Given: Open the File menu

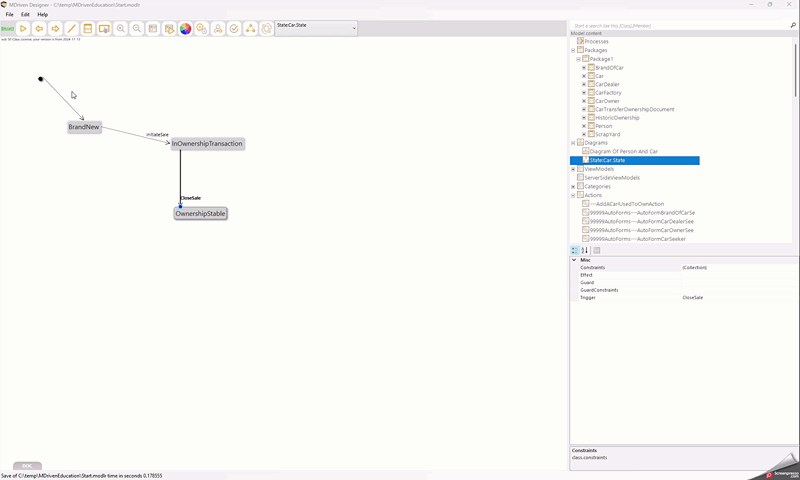Looking at the screenshot, I should click(x=10, y=15).
